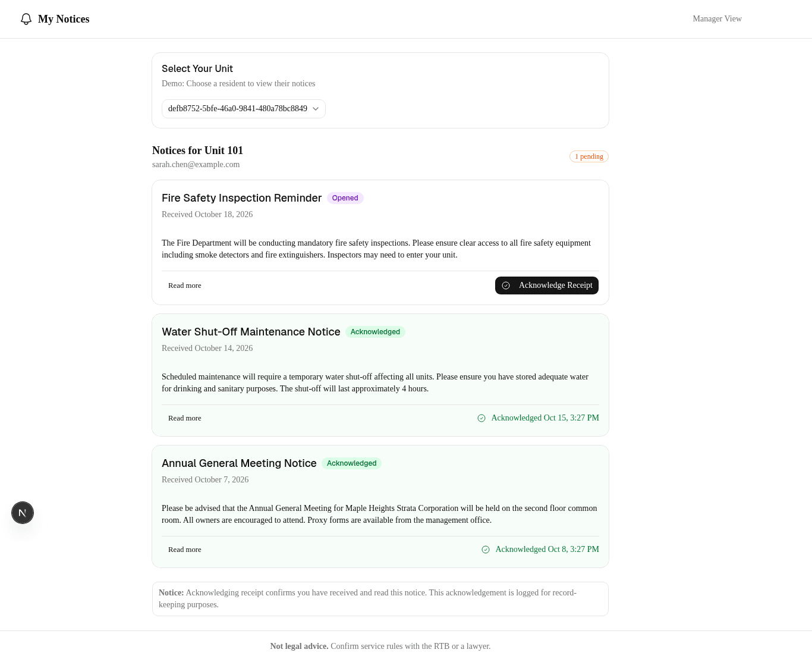The image size is (812, 662).
Task: Click the My Notices header title
Action: (64, 19)
